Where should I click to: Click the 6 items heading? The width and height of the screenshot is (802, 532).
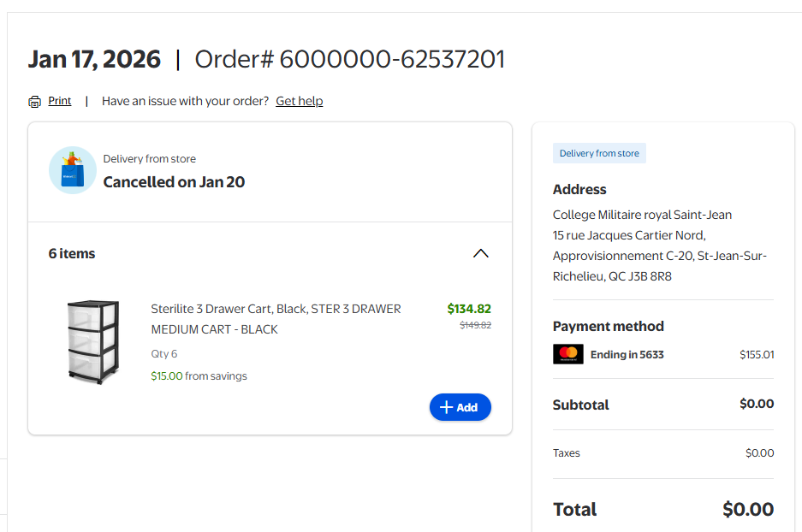(72, 253)
